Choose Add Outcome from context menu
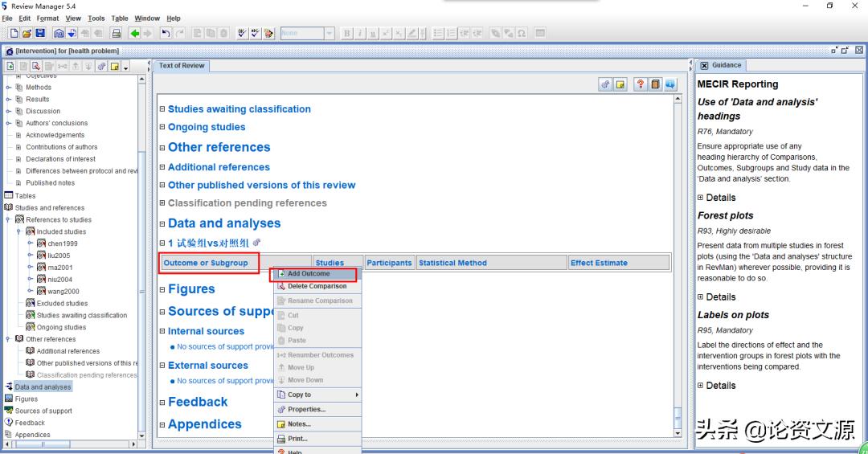868x454 pixels. pos(309,274)
